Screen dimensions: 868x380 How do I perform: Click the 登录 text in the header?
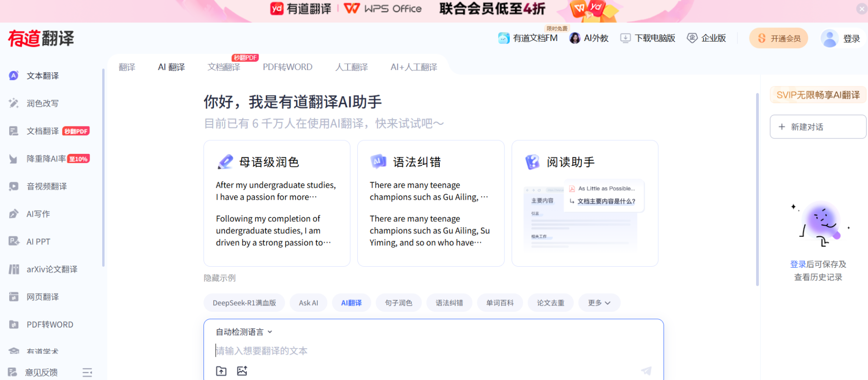pyautogui.click(x=852, y=39)
